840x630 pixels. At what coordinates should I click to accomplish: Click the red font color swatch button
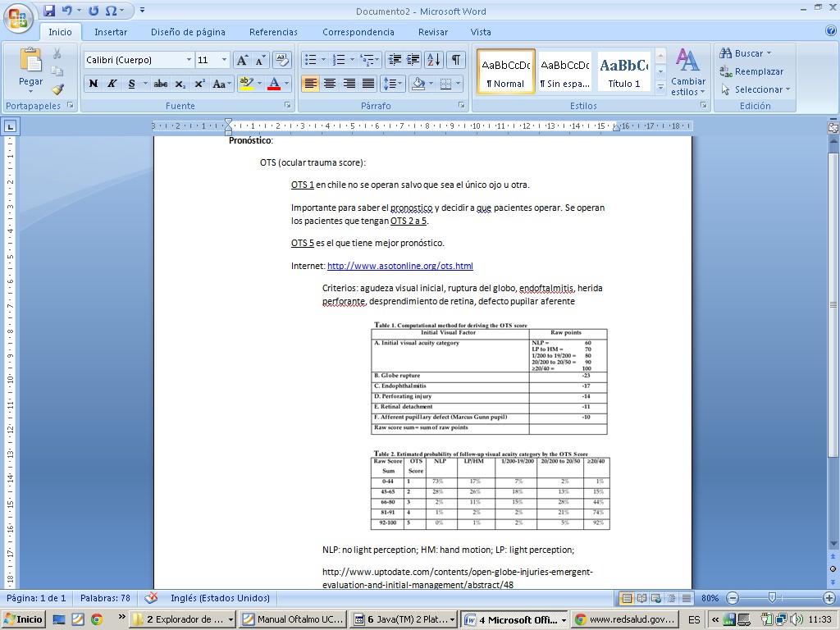click(x=273, y=84)
